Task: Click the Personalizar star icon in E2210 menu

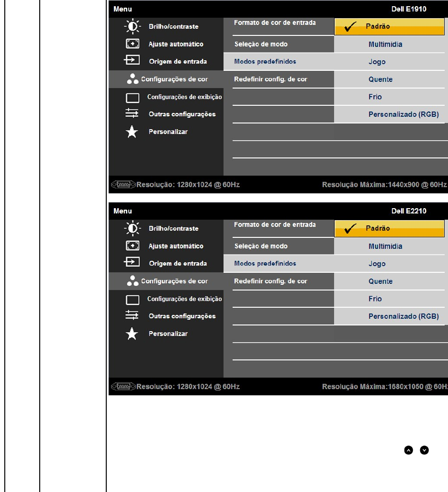Action: tap(132, 334)
